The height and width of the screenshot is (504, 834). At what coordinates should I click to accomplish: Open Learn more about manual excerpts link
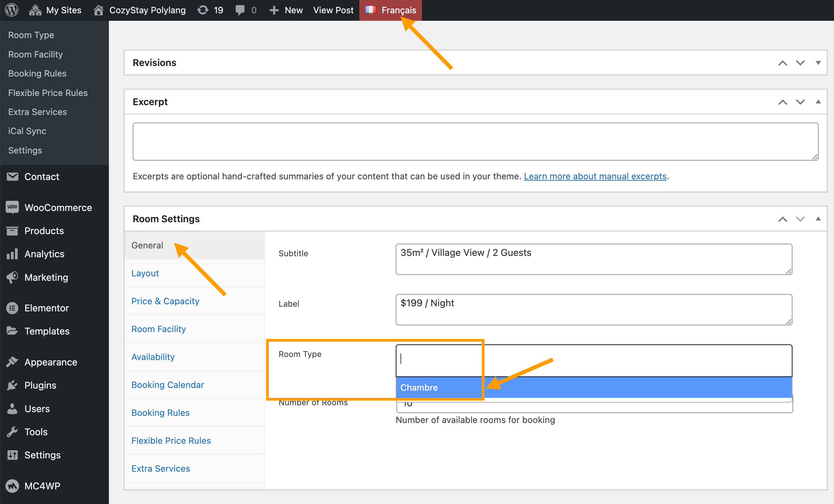pyautogui.click(x=595, y=176)
